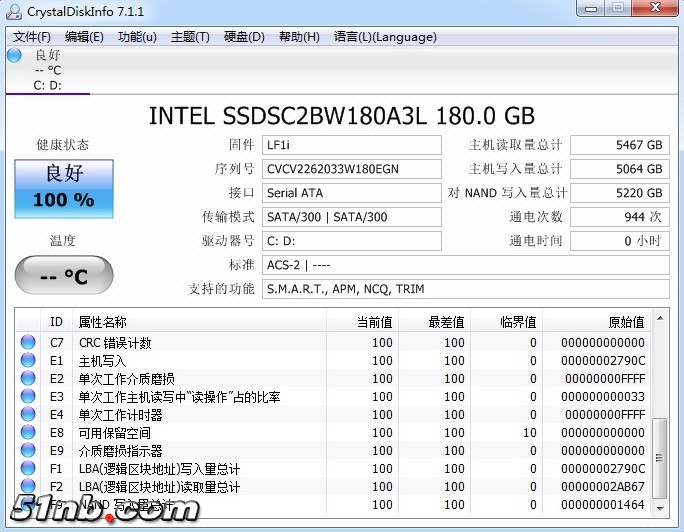Click the 序列号 serial number field

click(x=351, y=169)
